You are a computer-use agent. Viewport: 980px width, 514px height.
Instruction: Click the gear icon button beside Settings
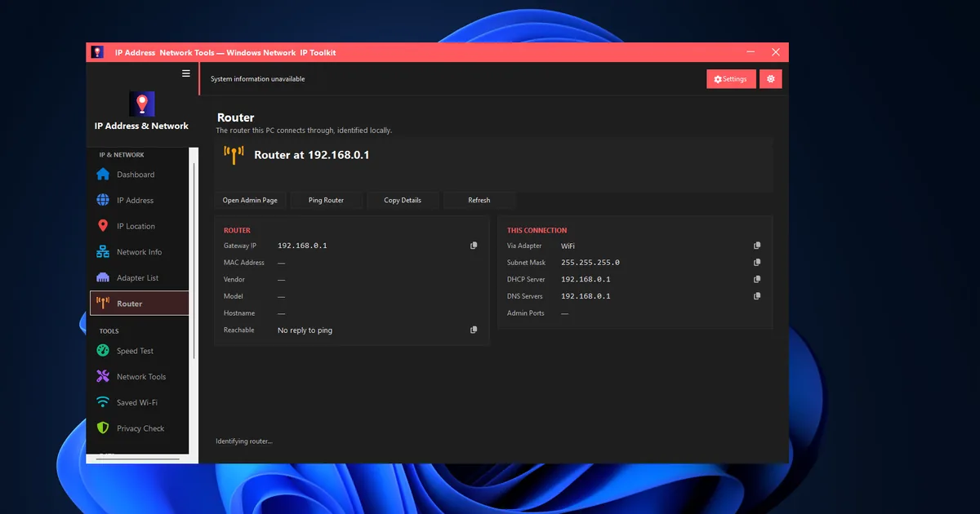click(x=771, y=79)
